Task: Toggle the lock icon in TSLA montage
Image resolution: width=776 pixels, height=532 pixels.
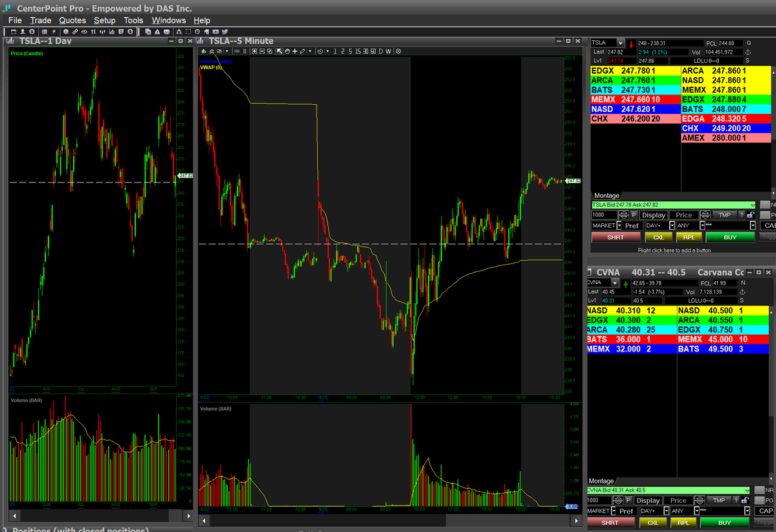Action: coord(751,215)
